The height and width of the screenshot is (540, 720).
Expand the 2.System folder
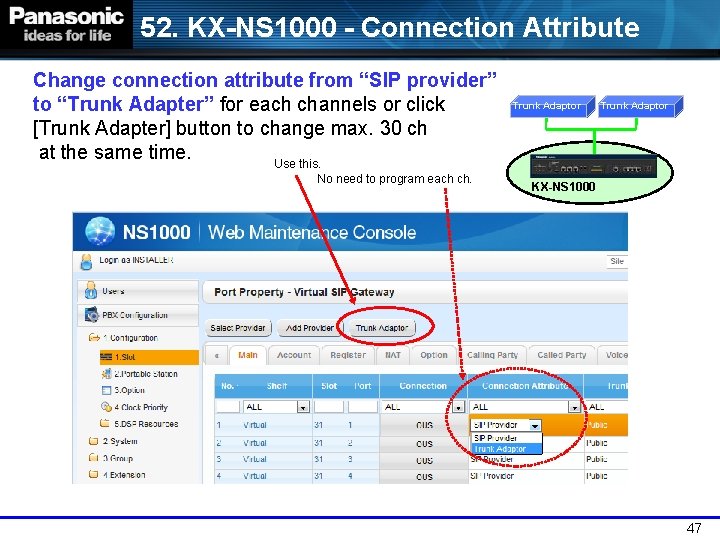pyautogui.click(x=120, y=441)
